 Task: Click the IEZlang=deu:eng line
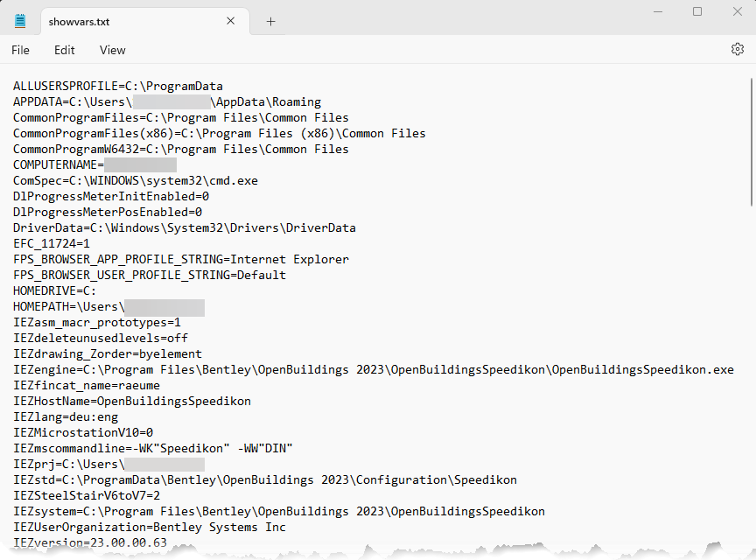click(x=66, y=416)
